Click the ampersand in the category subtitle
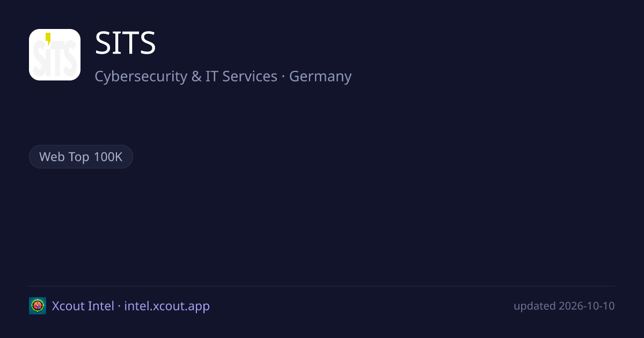Image resolution: width=644 pixels, height=338 pixels. [x=196, y=76]
